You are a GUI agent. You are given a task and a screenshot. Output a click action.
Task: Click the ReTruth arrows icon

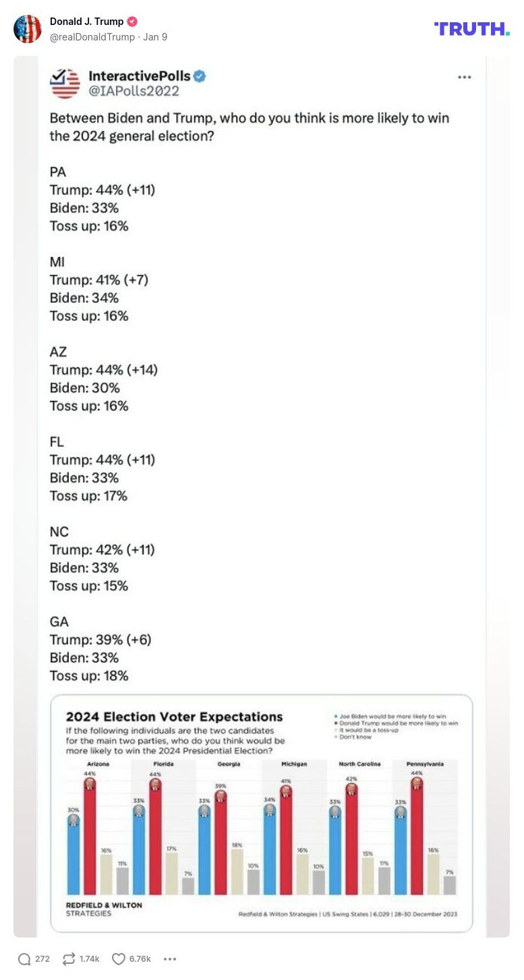click(68, 958)
